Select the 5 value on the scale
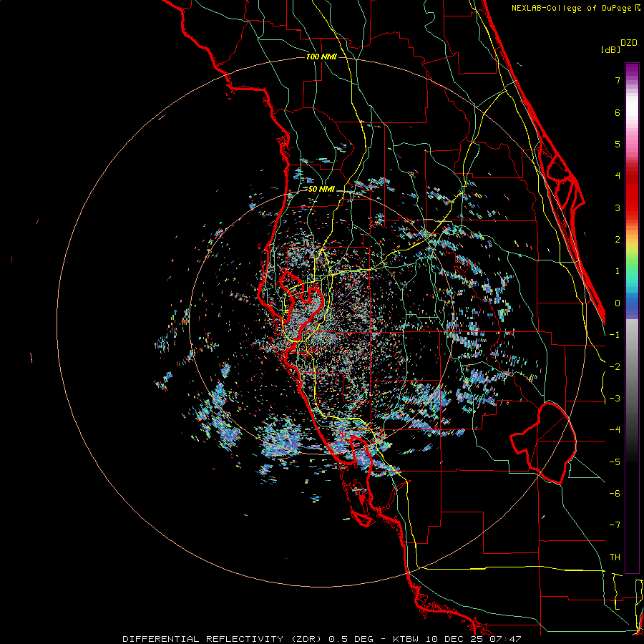The width and height of the screenshot is (644, 644). coord(618,144)
